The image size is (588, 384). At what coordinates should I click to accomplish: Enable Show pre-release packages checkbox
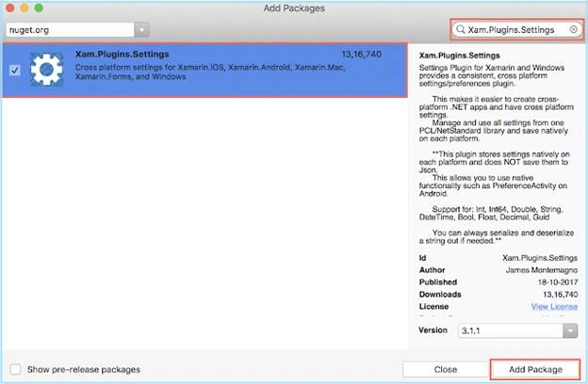pos(15,369)
